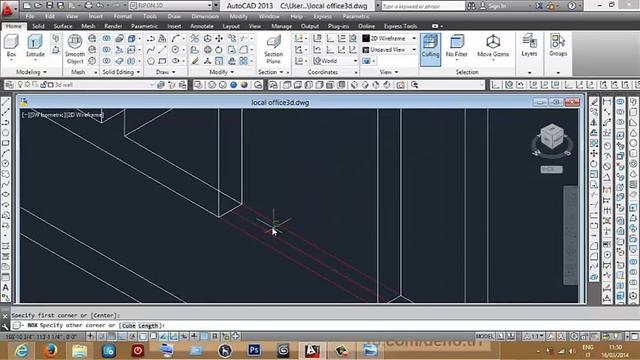Toggle the layer lock padlock icon

click(43, 85)
